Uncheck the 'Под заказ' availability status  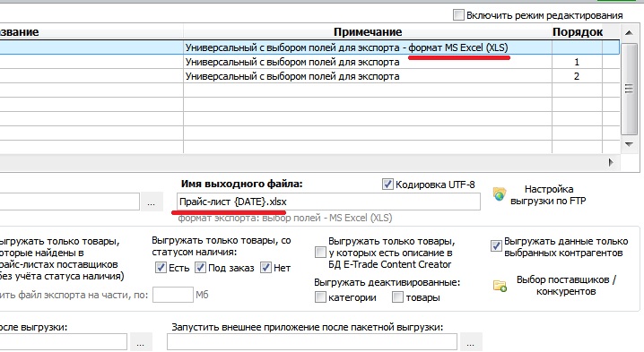tap(200, 268)
